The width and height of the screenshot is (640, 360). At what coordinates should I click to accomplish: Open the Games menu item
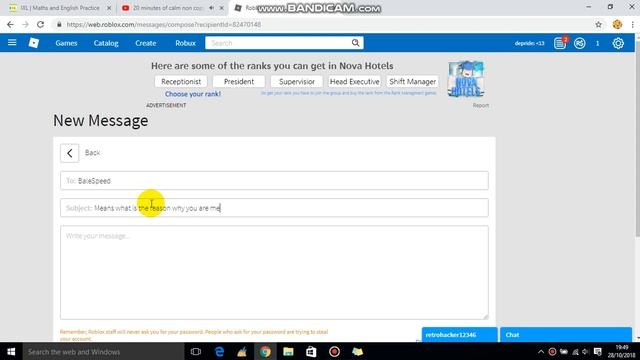66,43
